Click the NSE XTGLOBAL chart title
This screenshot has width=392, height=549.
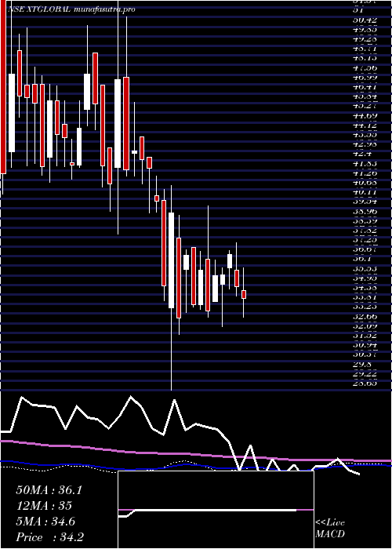click(72, 9)
